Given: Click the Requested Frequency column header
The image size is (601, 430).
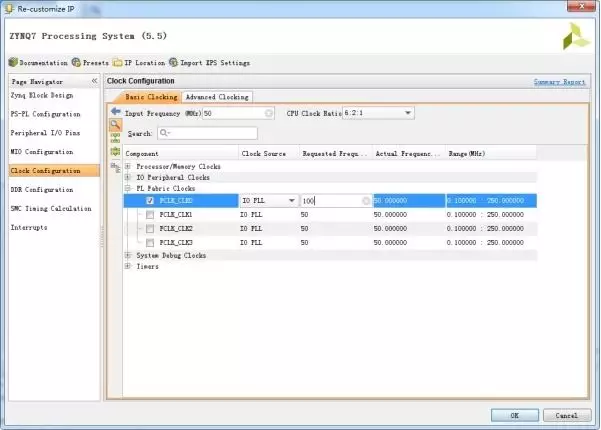Looking at the screenshot, I should click(336, 153).
